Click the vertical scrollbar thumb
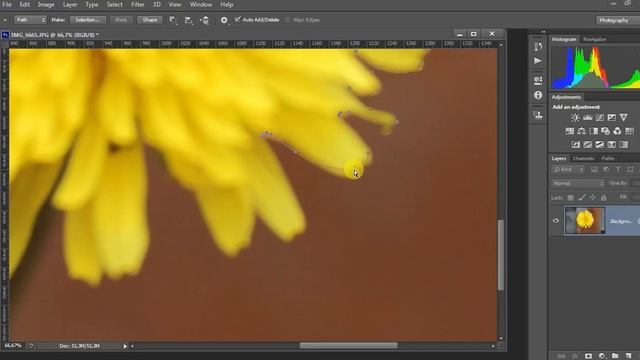 [x=501, y=255]
